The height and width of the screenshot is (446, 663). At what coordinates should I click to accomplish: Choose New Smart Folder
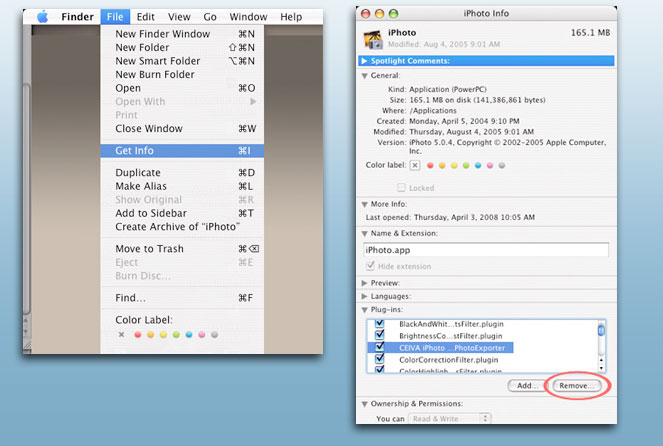tap(182, 61)
